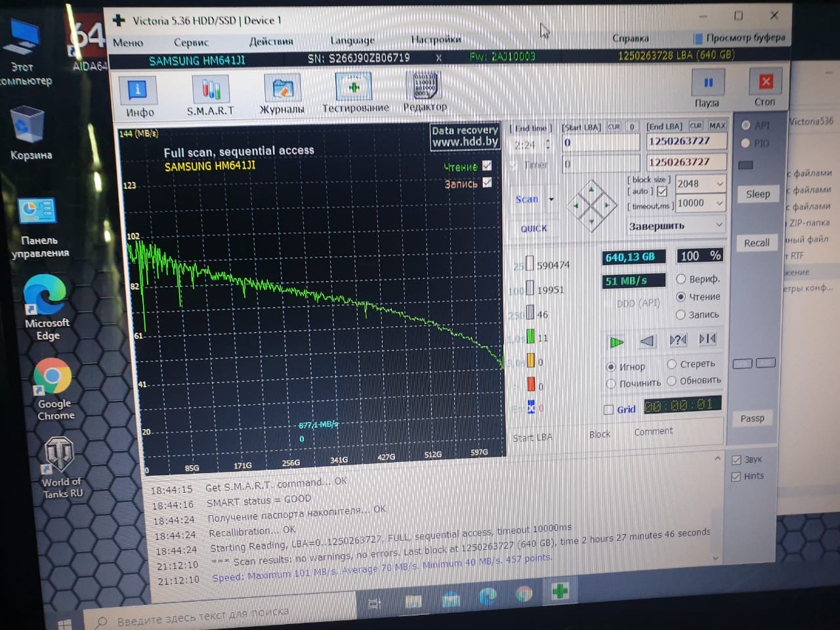Click the Chrome icon in the taskbar
Image resolution: width=840 pixels, height=630 pixels.
[x=524, y=594]
